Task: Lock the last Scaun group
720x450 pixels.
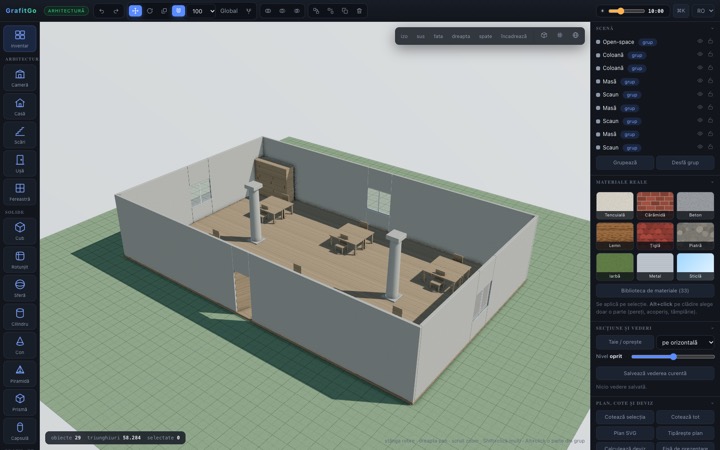Action: pyautogui.click(x=710, y=147)
